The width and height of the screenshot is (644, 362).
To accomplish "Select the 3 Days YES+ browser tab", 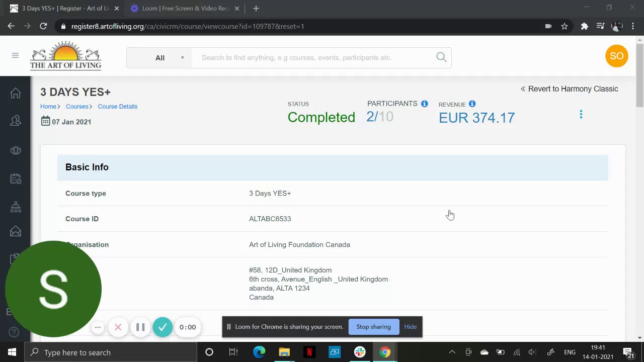I will pyautogui.click(x=65, y=9).
